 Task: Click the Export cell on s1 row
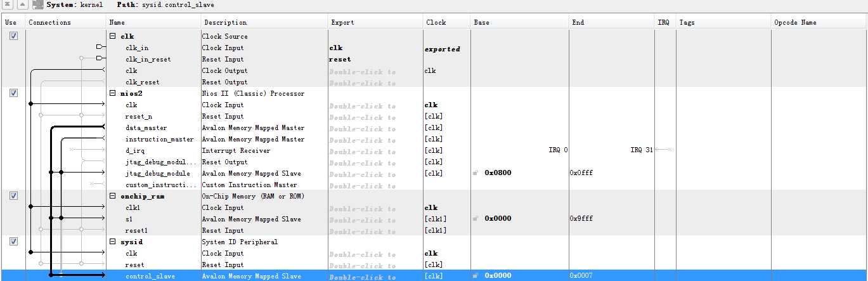[375, 219]
